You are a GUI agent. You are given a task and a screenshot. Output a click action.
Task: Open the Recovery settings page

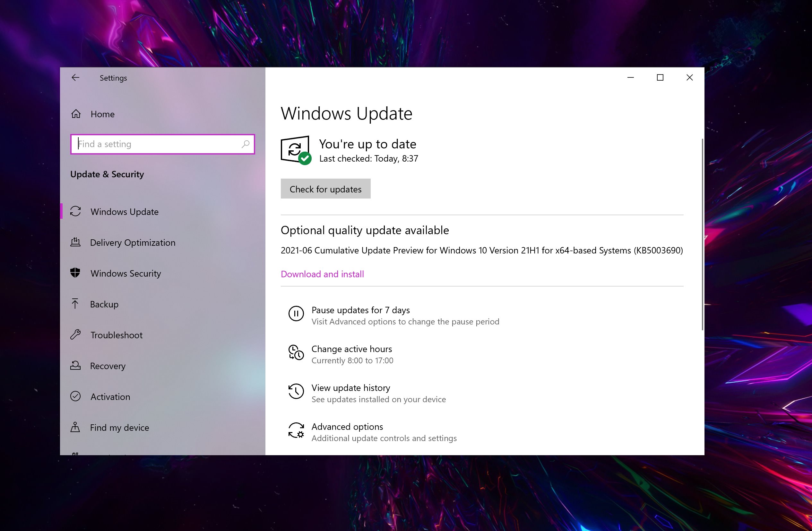click(x=163, y=366)
